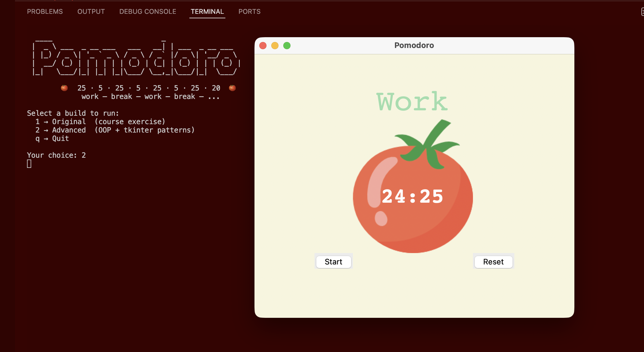
Task: Start the Pomodoro timer
Action: click(x=333, y=262)
